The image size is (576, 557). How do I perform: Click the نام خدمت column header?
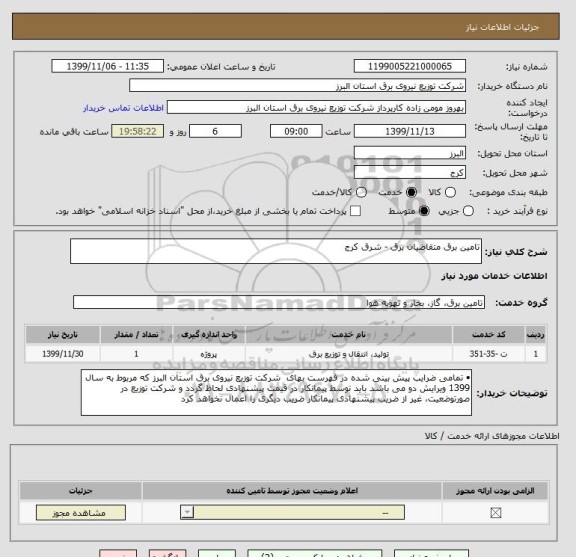coord(349,335)
